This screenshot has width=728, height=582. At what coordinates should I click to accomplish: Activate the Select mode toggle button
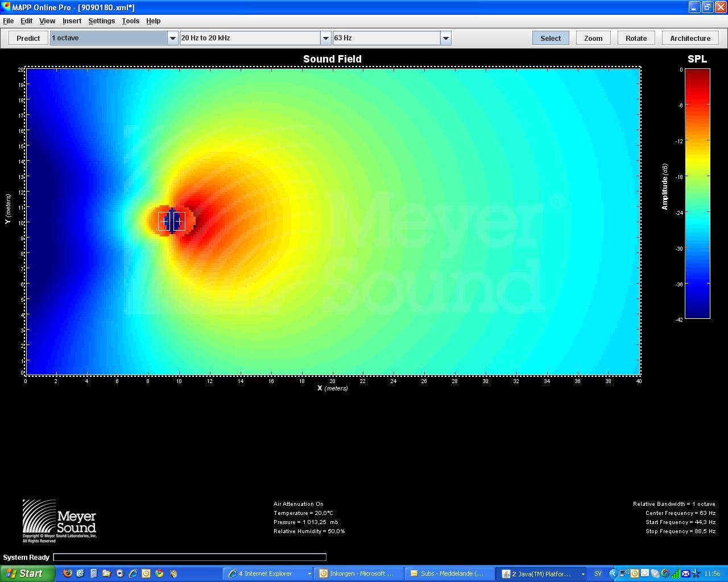(x=550, y=38)
